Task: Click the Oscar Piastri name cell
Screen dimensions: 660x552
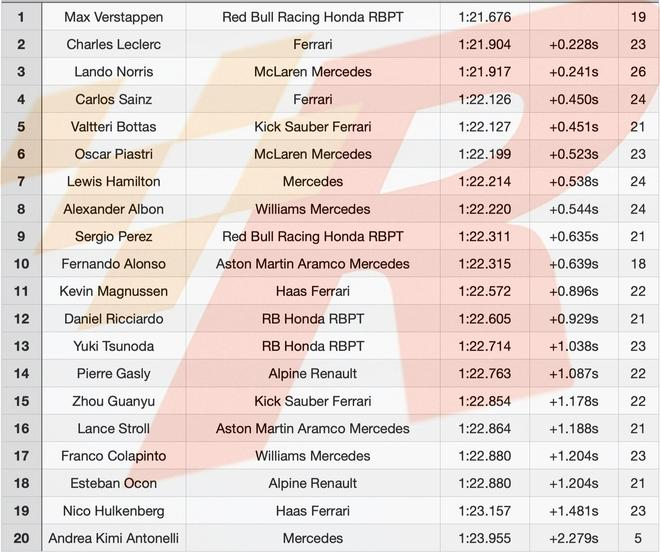Action: [113, 154]
